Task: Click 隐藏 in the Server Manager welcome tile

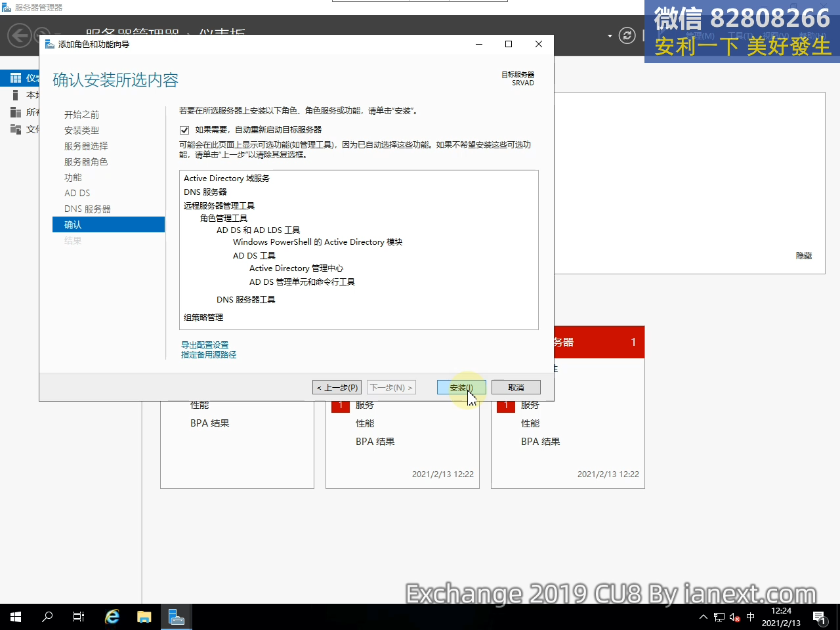Action: (804, 256)
